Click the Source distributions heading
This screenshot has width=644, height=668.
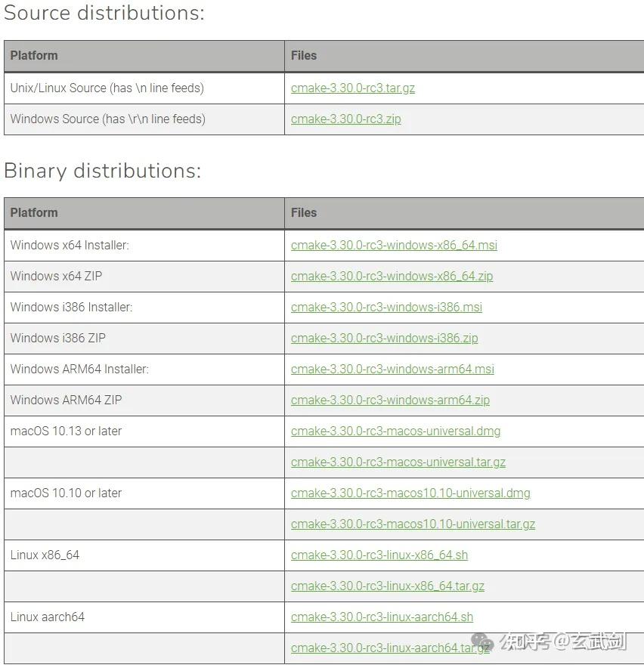pos(104,13)
